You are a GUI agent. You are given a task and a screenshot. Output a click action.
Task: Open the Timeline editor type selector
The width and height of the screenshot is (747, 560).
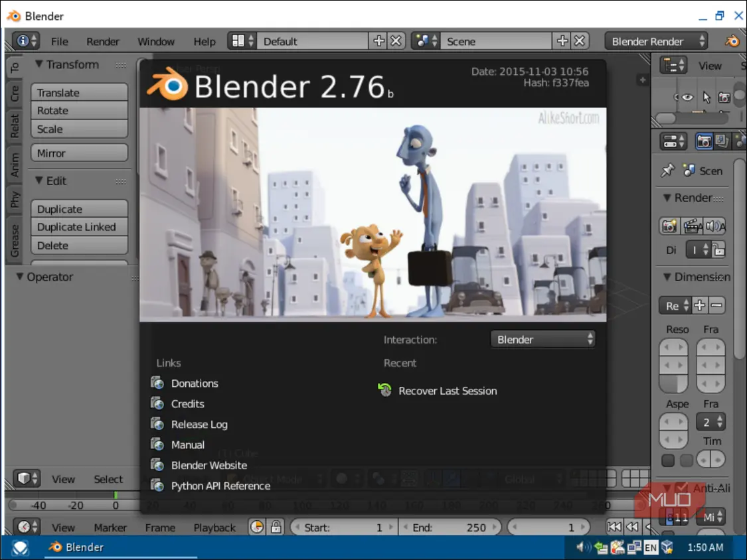pyautogui.click(x=27, y=527)
